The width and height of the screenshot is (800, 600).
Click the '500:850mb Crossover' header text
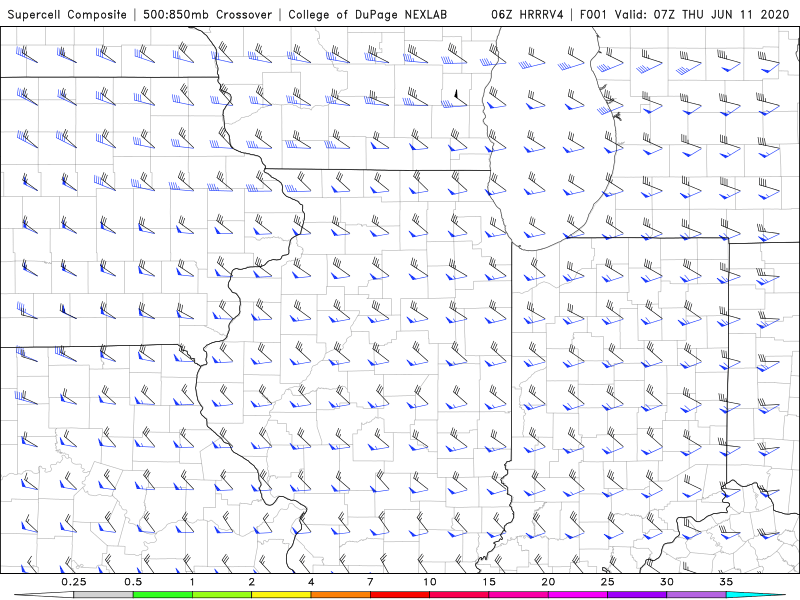(x=207, y=14)
